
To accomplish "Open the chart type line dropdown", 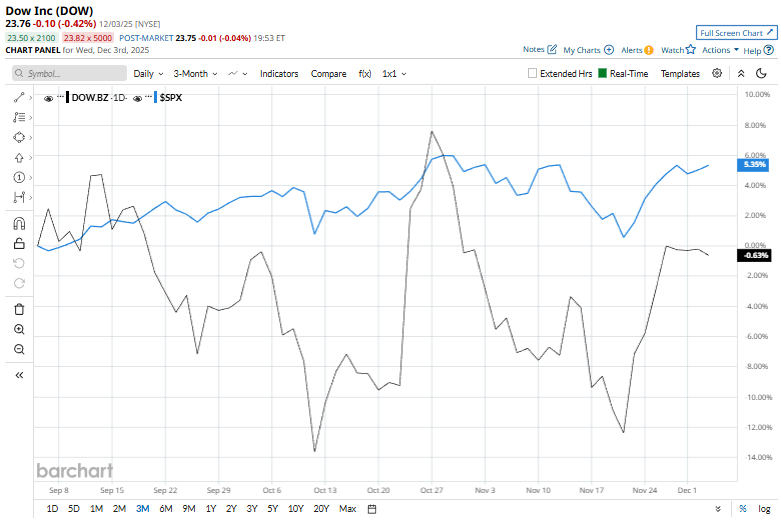I will pos(238,74).
